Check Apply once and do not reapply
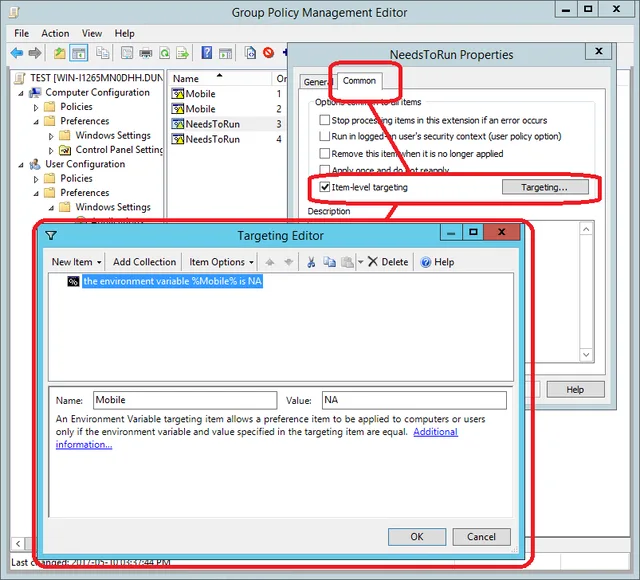Viewport: 640px width, 580px height. point(324,169)
